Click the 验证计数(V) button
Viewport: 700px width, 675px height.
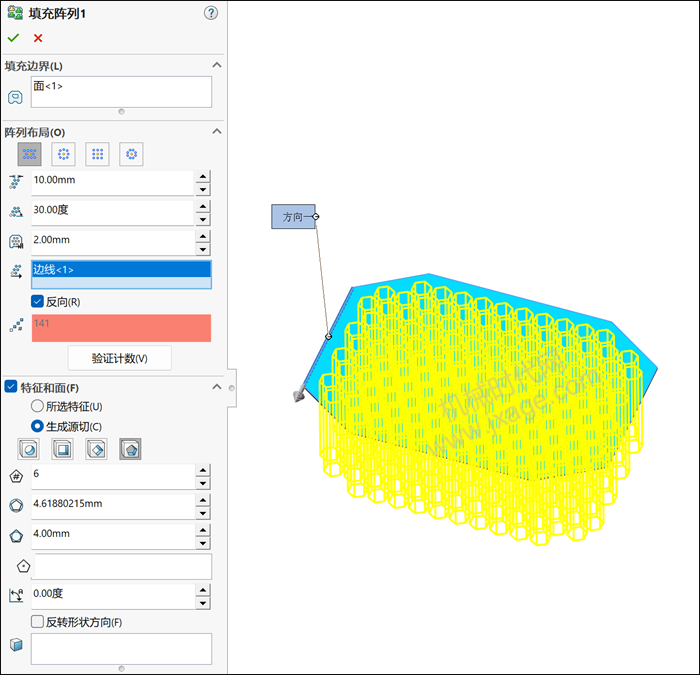click(x=120, y=358)
